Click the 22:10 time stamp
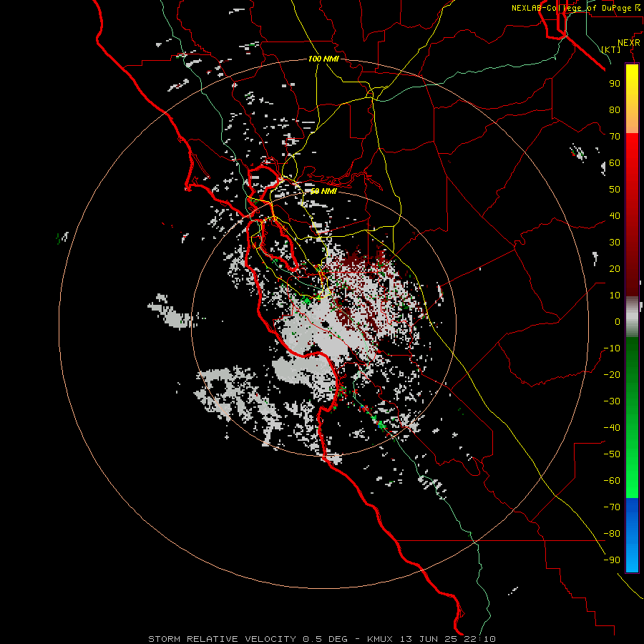The height and width of the screenshot is (644, 644). pos(481,639)
